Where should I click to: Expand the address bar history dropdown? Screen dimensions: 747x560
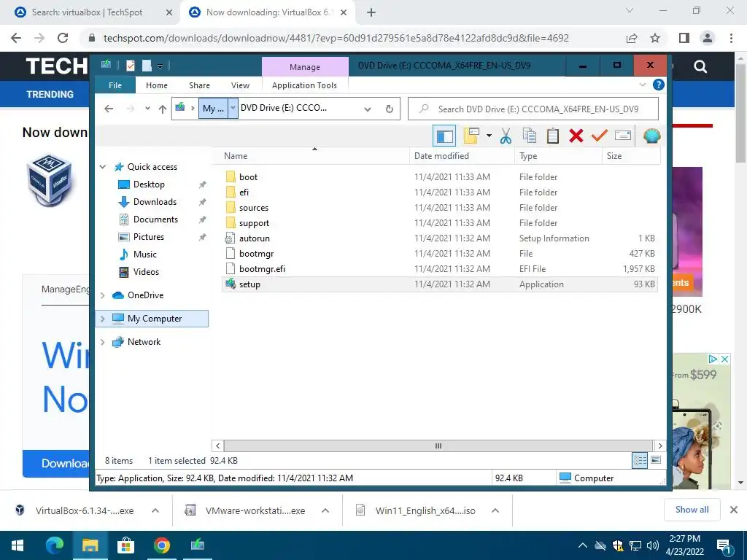[x=368, y=109]
